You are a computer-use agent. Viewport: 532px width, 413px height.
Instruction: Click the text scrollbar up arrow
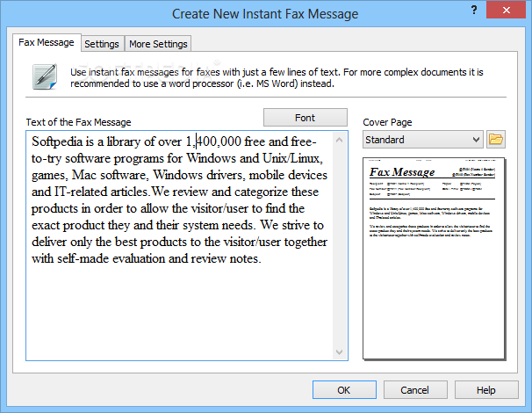click(x=339, y=140)
